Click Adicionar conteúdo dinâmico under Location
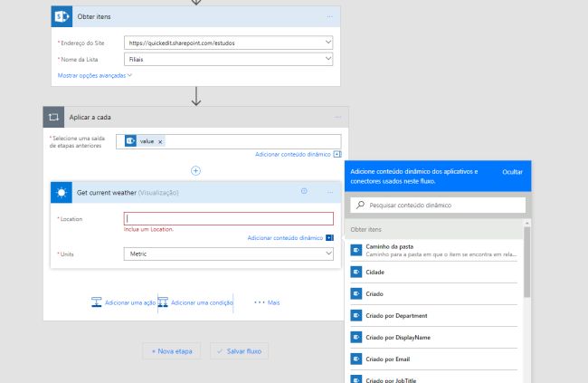The height and width of the screenshot is (383, 588). (285, 238)
